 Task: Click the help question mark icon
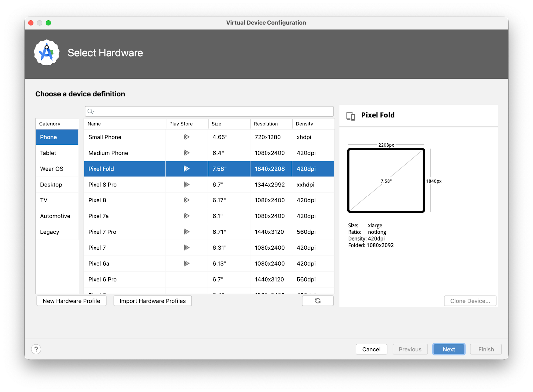(x=36, y=349)
